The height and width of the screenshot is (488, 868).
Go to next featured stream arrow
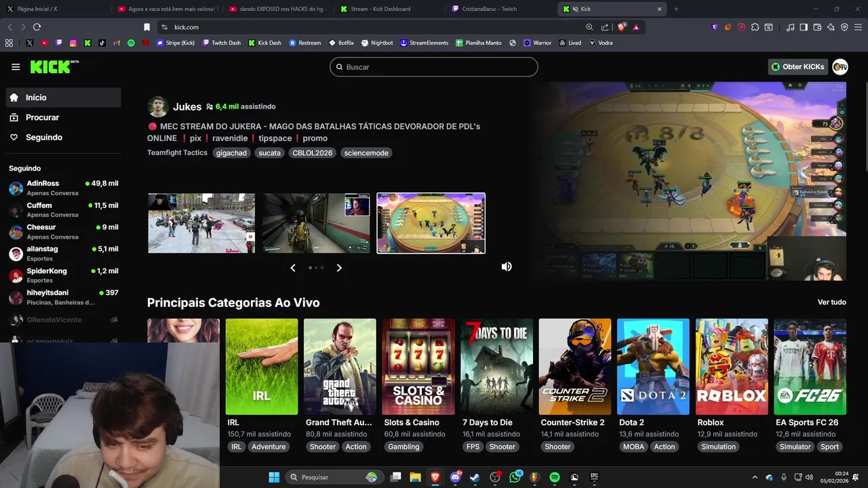pos(339,268)
